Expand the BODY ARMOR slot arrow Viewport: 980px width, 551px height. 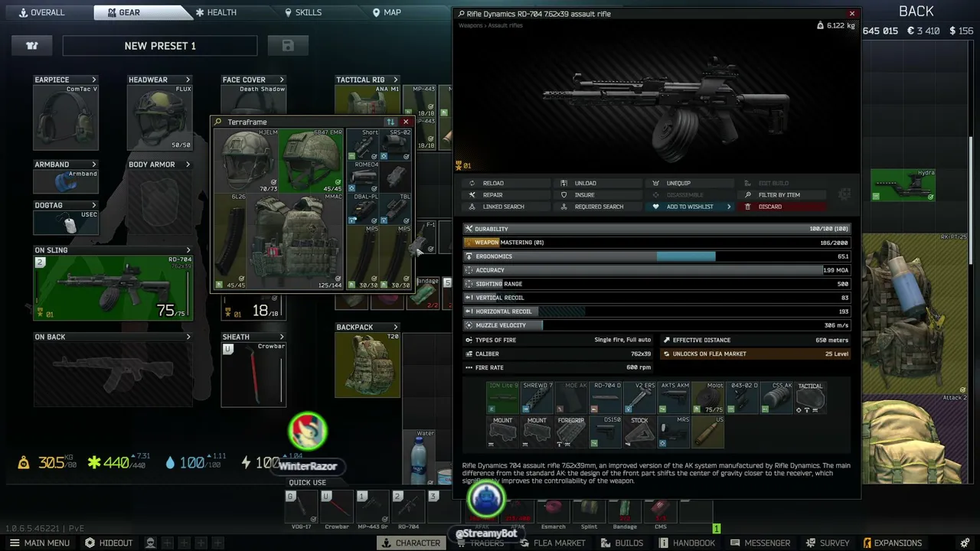[x=188, y=165]
